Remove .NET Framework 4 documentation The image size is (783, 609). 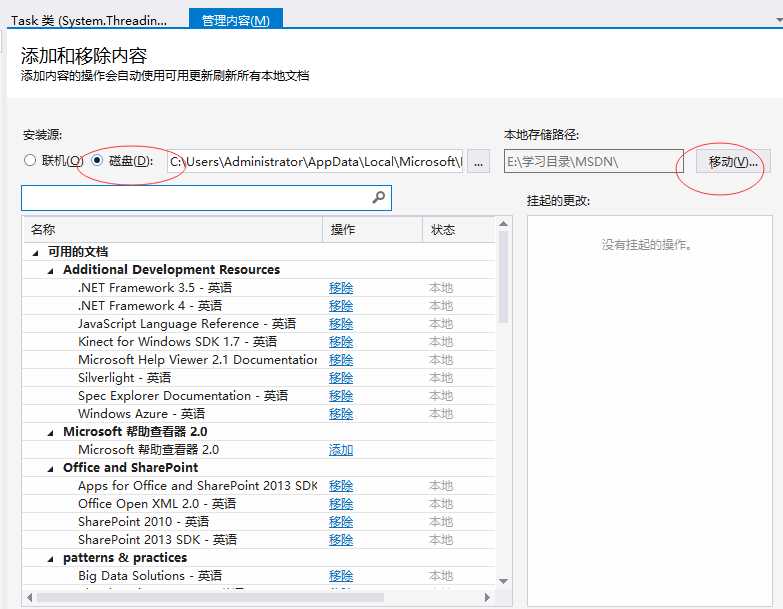click(x=341, y=306)
